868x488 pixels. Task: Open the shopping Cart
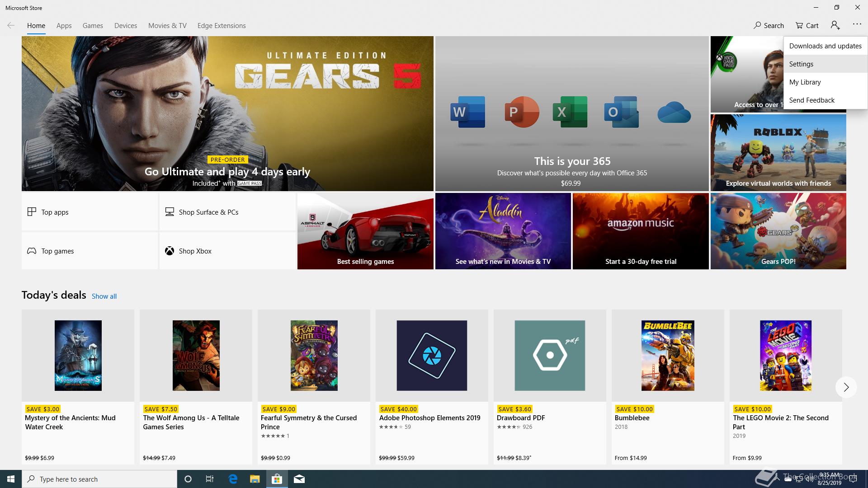807,25
